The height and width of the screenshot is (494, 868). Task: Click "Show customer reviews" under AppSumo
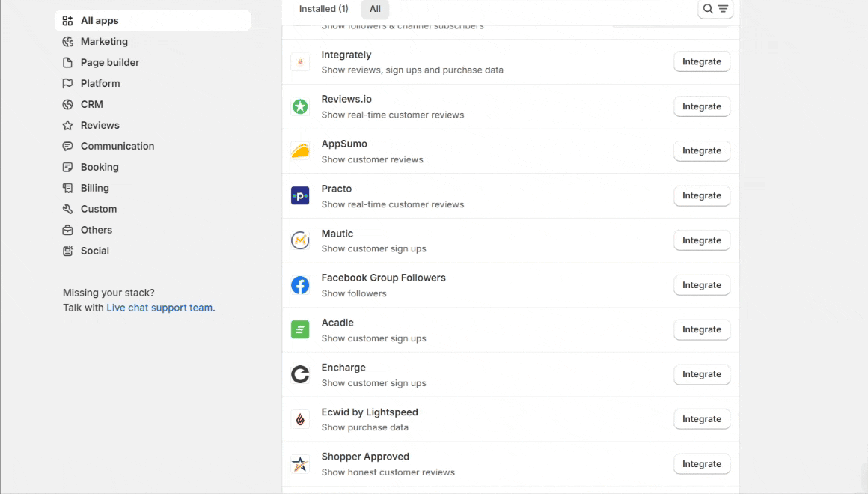(372, 159)
